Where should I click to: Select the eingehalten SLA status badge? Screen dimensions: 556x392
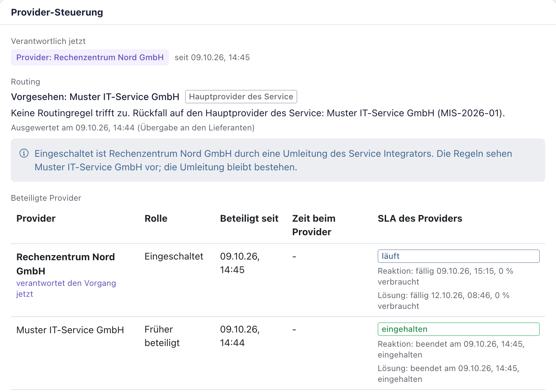tap(458, 329)
